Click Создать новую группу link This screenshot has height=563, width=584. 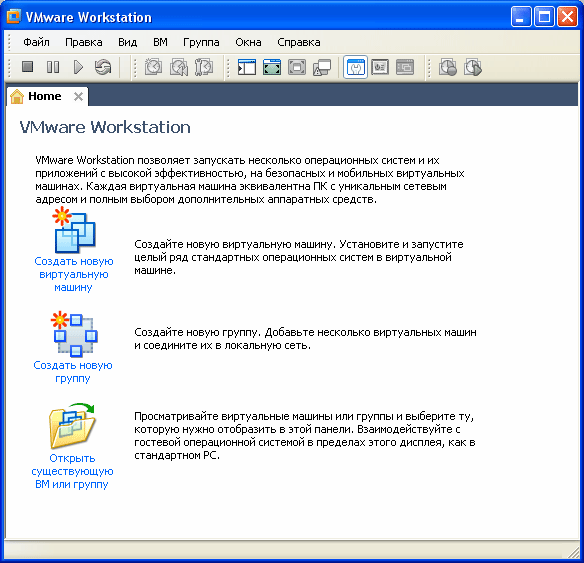point(73,372)
